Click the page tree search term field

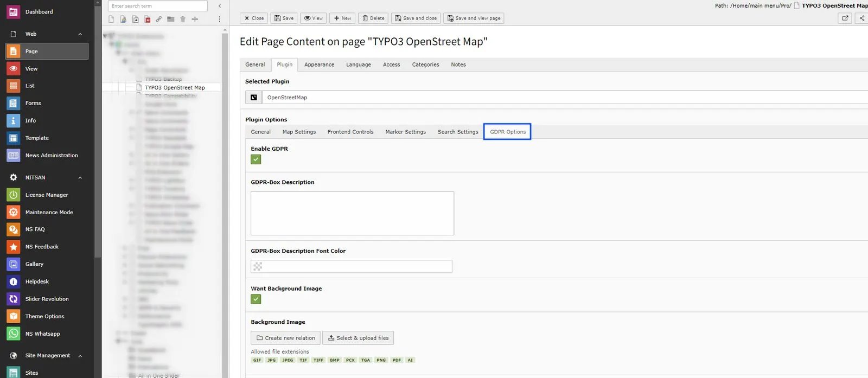tap(158, 6)
